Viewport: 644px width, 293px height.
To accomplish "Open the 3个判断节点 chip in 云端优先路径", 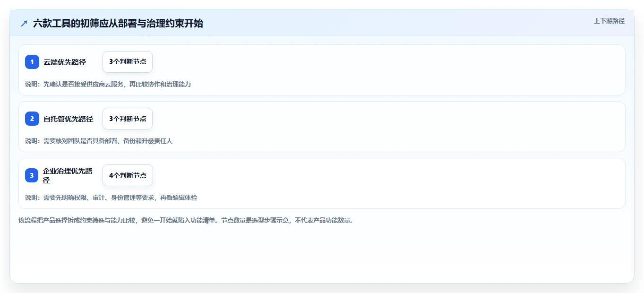I will point(128,62).
